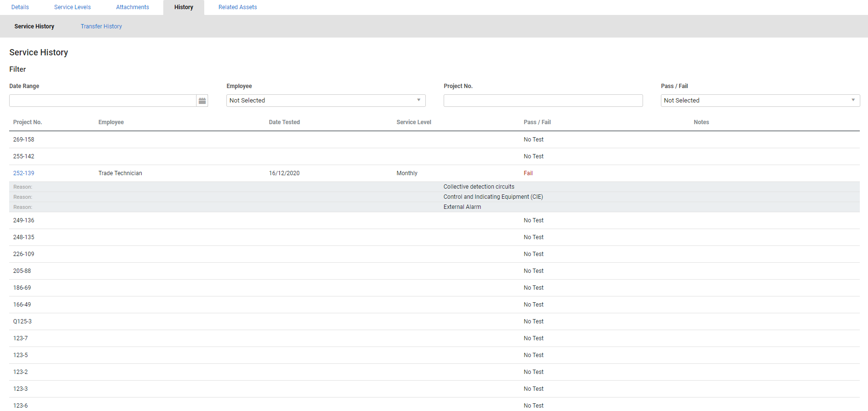
Task: Select the Service History sub-tab
Action: (x=34, y=26)
